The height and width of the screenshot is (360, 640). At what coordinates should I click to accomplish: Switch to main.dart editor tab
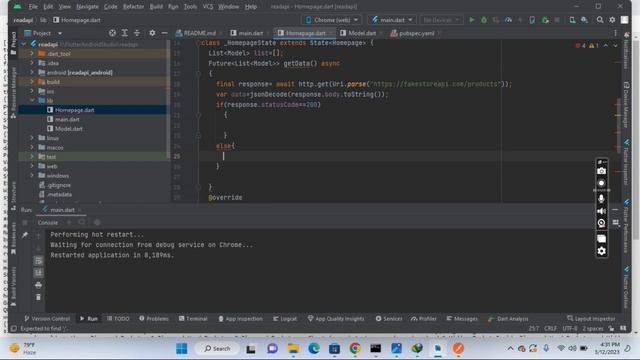tap(250, 33)
